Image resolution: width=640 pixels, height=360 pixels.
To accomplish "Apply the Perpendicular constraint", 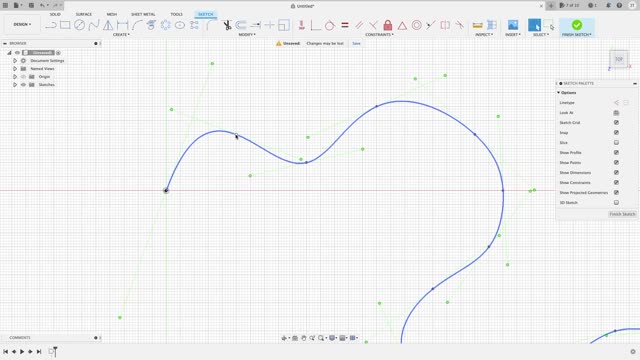I will click(373, 25).
